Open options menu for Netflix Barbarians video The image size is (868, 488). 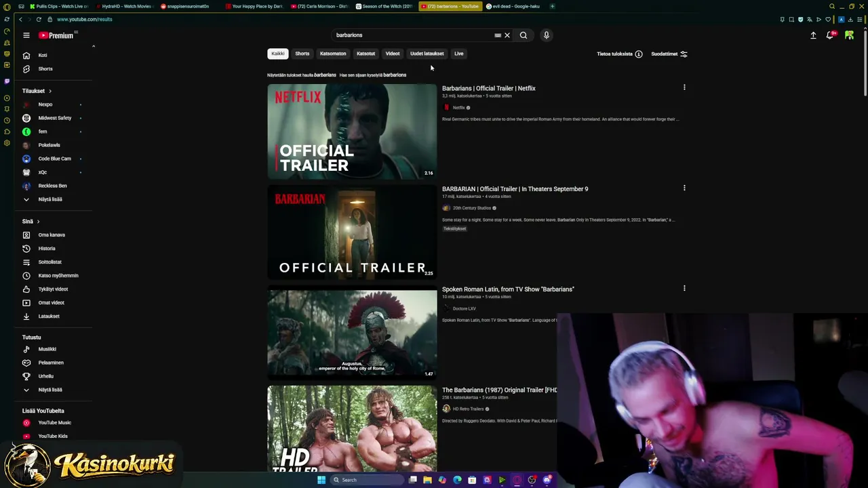[684, 87]
